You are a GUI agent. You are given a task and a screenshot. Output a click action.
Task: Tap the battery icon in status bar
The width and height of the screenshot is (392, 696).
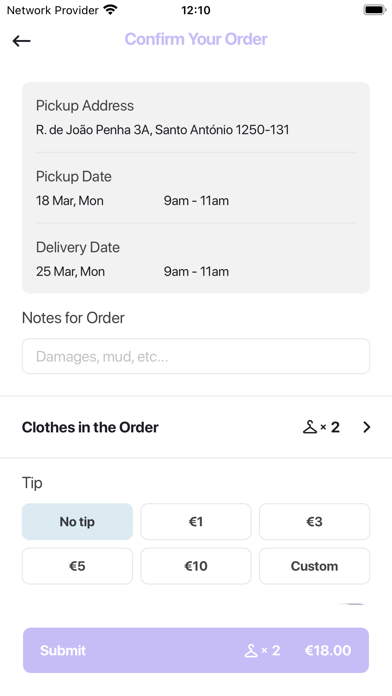coord(375,10)
